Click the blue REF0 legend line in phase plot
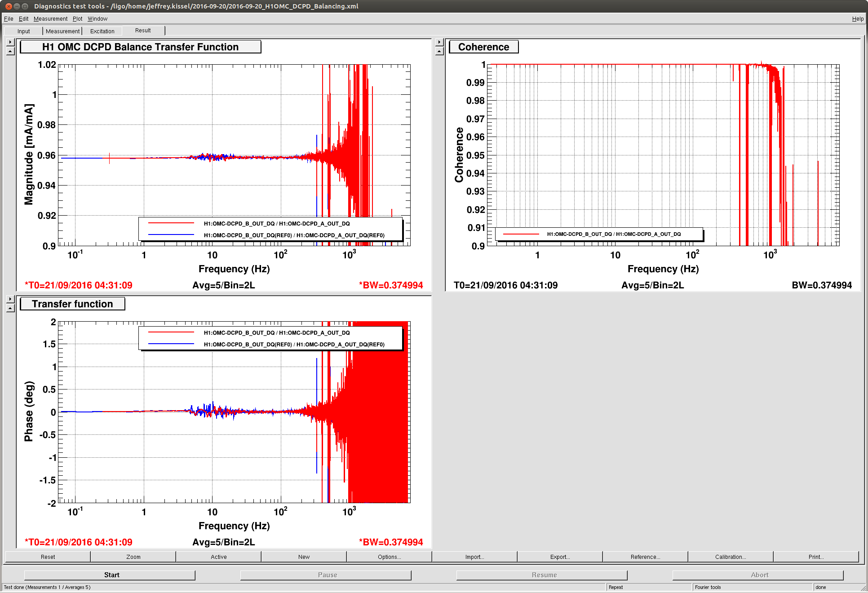Image resolution: width=868 pixels, height=593 pixels. (x=171, y=344)
